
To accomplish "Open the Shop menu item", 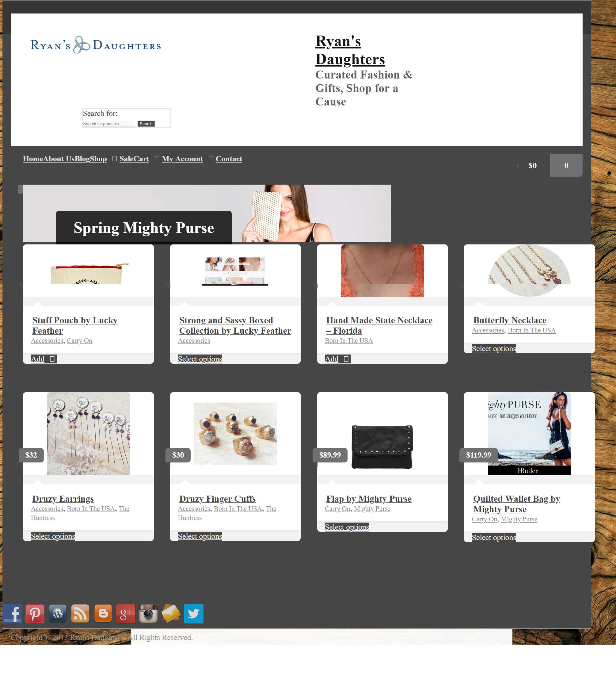I will click(x=98, y=159).
